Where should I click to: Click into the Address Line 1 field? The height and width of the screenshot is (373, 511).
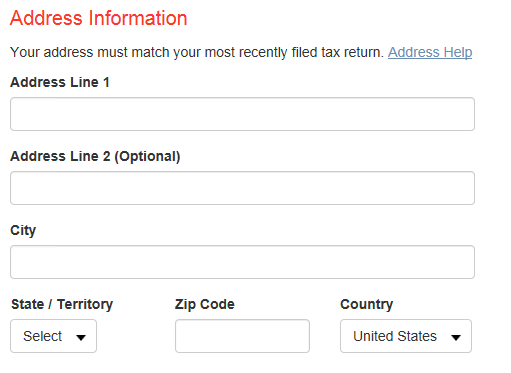point(242,114)
